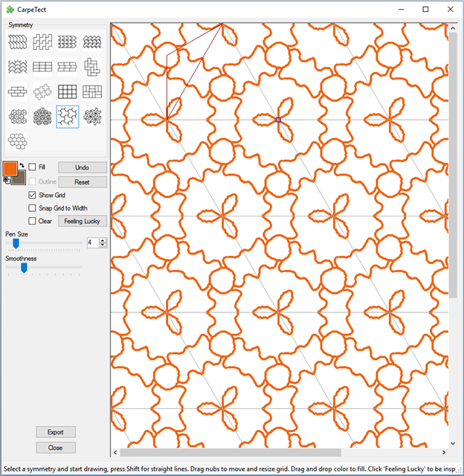464x476 pixels.
Task: Click the small default colors reset icon
Action: (x=7, y=180)
